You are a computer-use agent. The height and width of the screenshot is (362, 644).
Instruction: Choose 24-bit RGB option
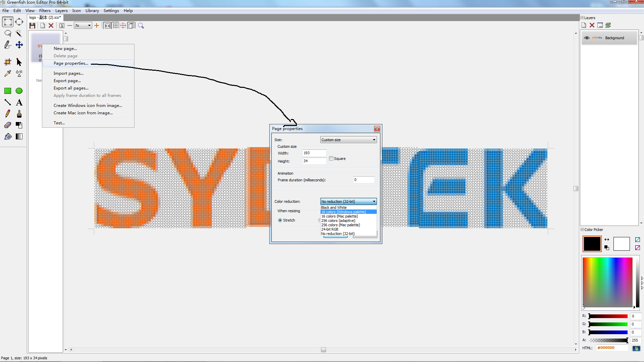(348, 229)
